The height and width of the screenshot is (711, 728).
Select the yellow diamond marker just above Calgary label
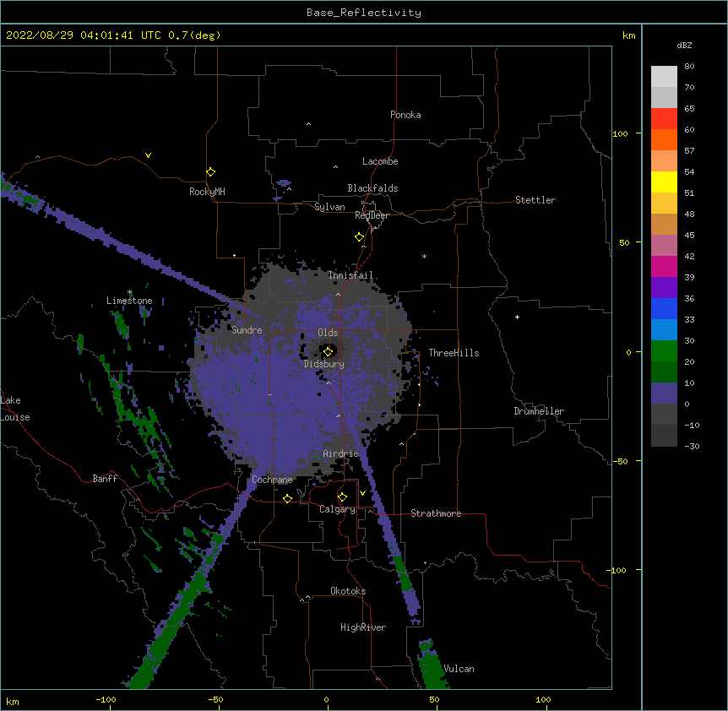342,497
